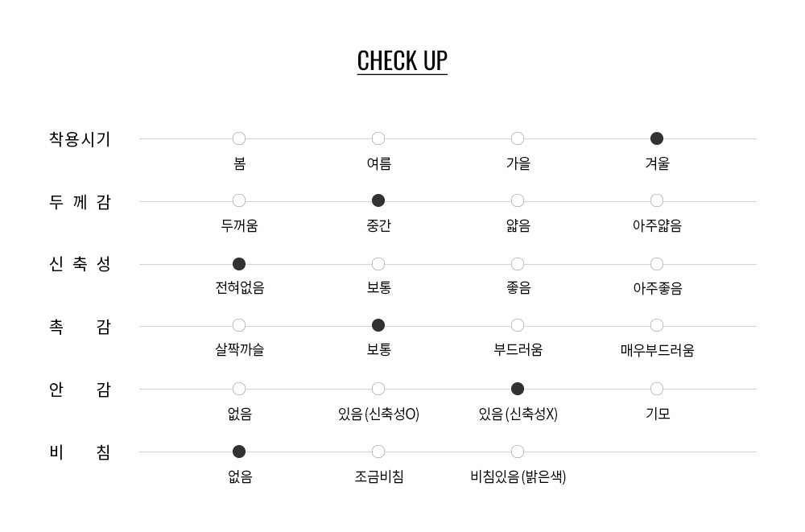Click the 중간 thickness text label
805x532 pixels.
click(378, 226)
